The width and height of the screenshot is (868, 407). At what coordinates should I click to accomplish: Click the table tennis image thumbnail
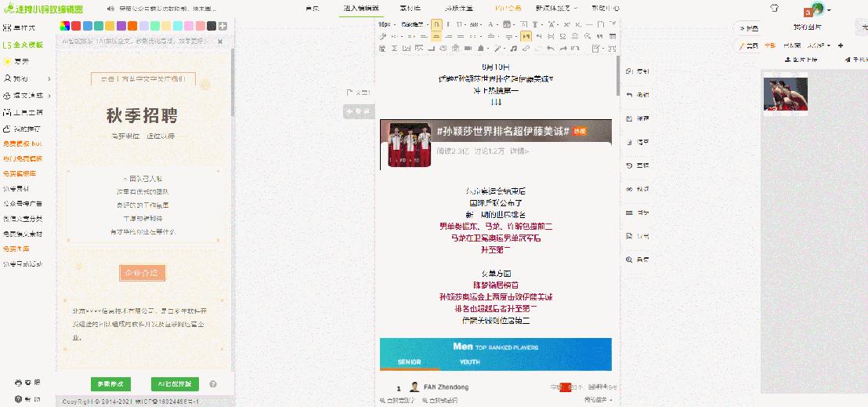click(786, 94)
